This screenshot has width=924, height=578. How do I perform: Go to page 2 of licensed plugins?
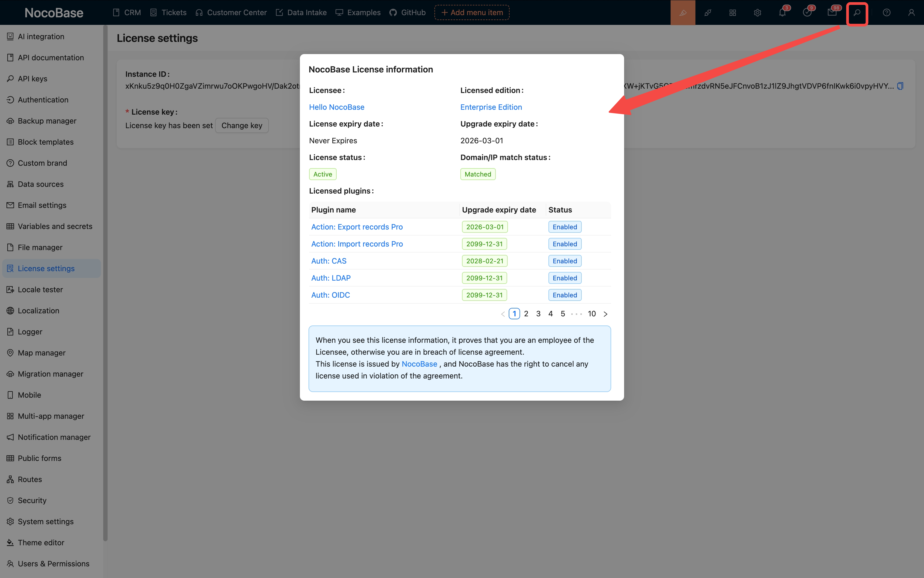click(526, 314)
